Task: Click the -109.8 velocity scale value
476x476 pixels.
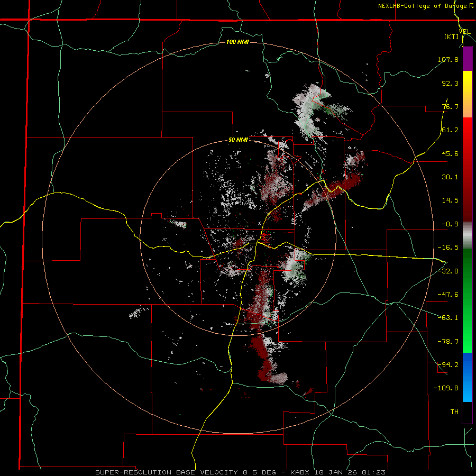Action: point(446,388)
